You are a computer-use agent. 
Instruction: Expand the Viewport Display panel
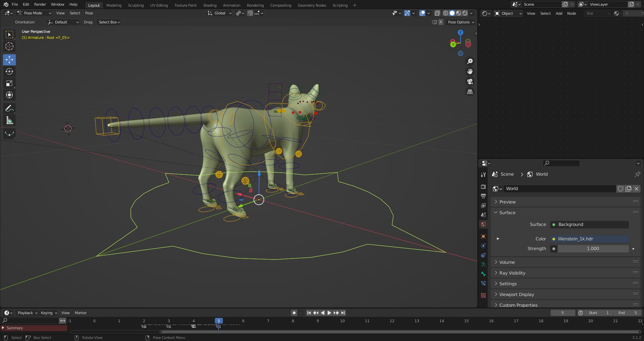click(566, 294)
